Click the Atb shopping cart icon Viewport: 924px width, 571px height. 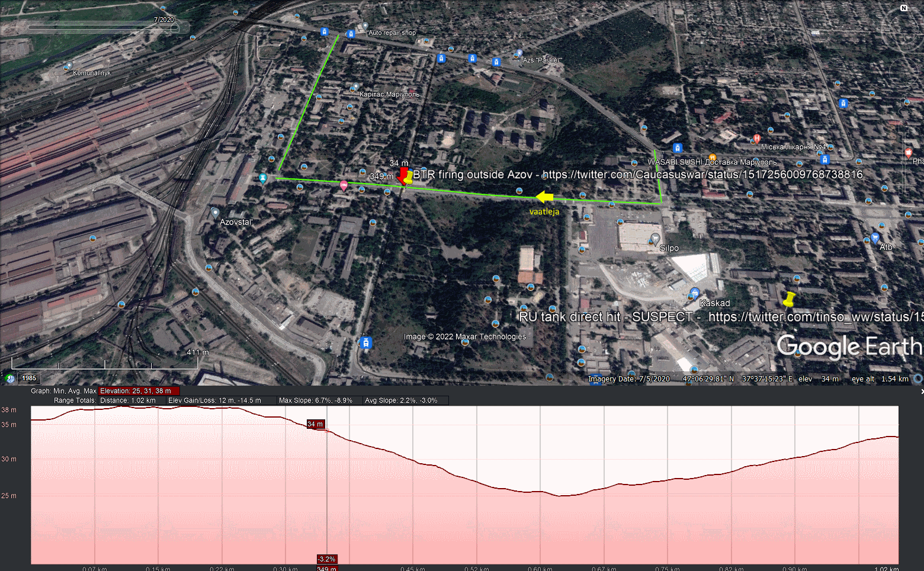tap(875, 238)
